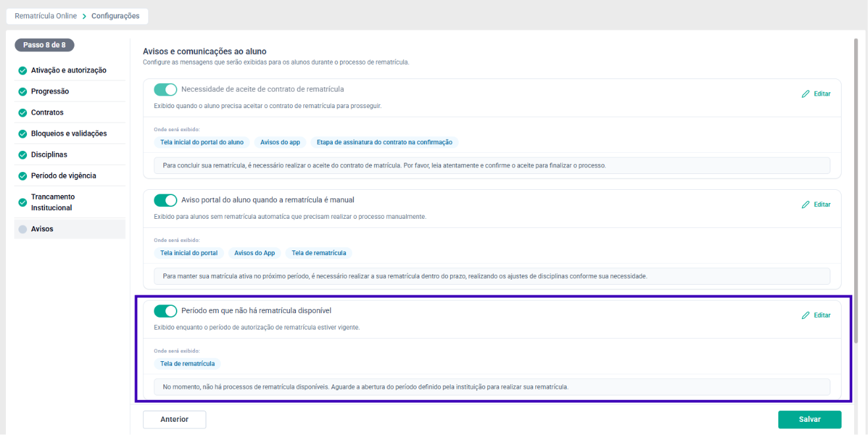The width and height of the screenshot is (868, 435).
Task: Click the grey circle icon beside Avisos
Action: [x=22, y=229]
